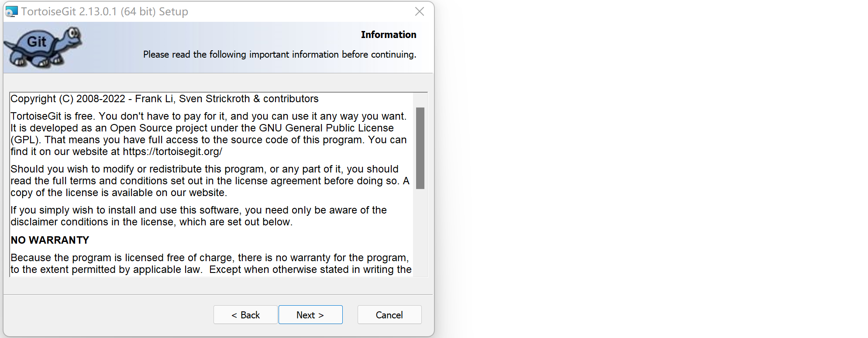
Task: Click the Git tortoise mascot logo
Action: pyautogui.click(x=42, y=47)
